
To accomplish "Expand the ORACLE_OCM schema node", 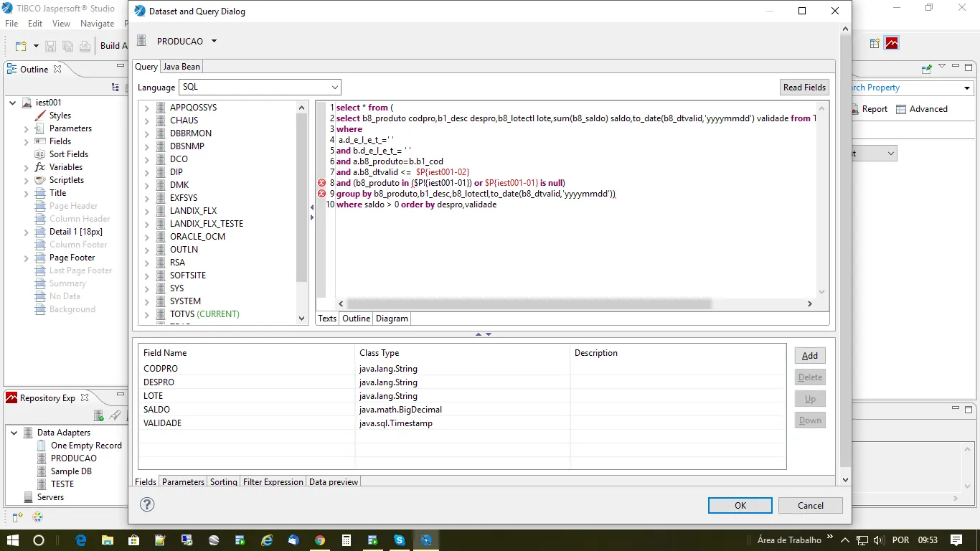I will click(146, 237).
